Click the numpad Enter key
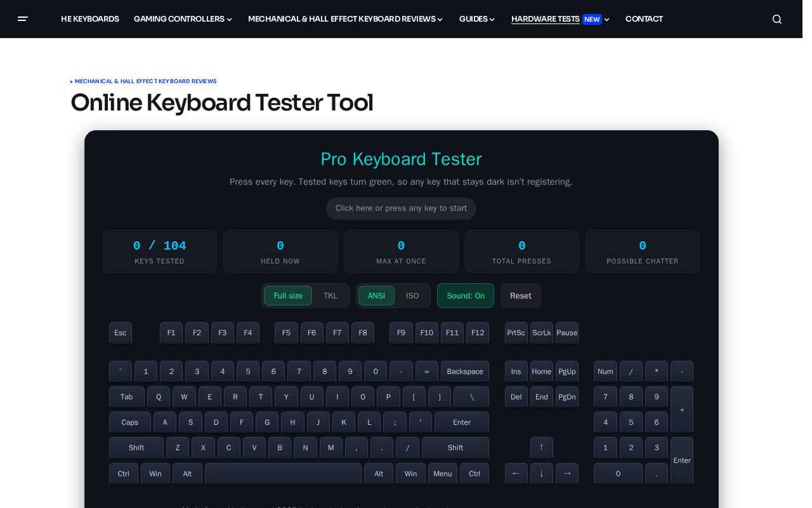The image size is (812, 508). pyautogui.click(x=682, y=460)
